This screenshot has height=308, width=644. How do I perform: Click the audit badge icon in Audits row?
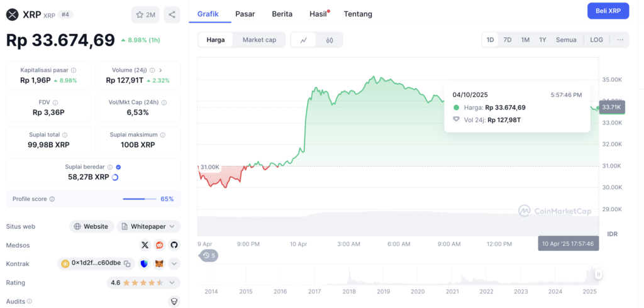pos(174,302)
